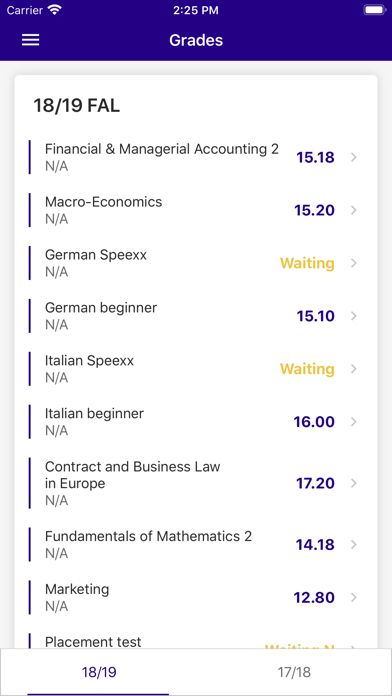Viewport: 392px width, 696px height.
Task: Tap the yellow Waiting status for German Speexx
Action: (x=307, y=263)
